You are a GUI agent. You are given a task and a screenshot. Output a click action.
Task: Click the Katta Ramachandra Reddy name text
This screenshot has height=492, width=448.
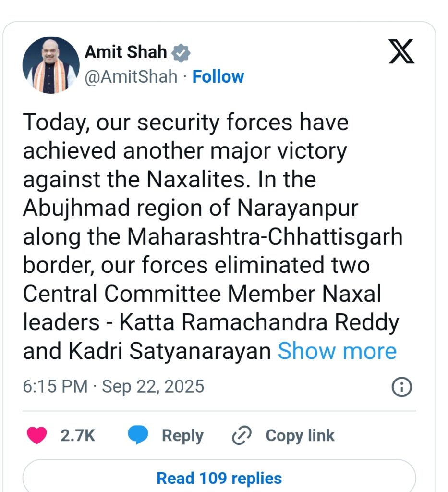point(259,322)
